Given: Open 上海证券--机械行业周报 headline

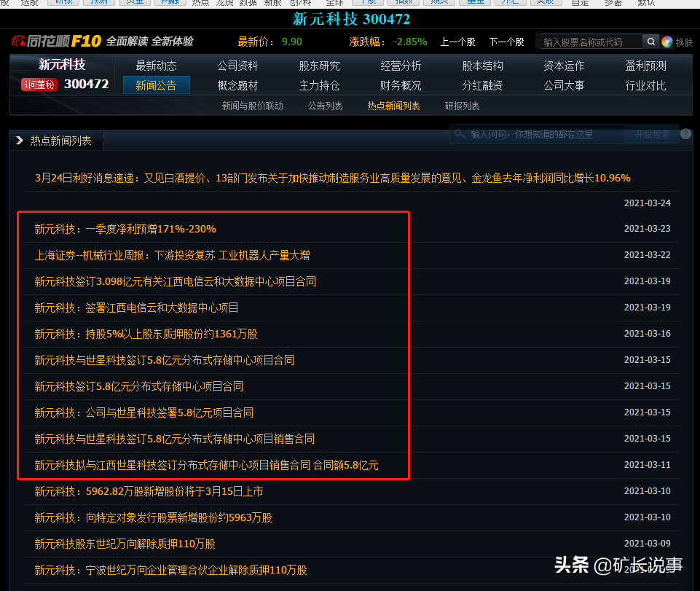Looking at the screenshot, I should 173,256.
